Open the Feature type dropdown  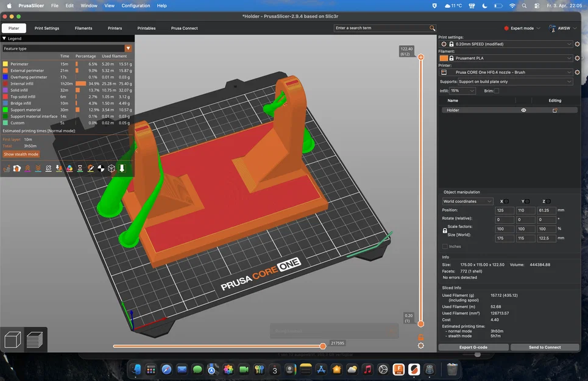tap(67, 48)
